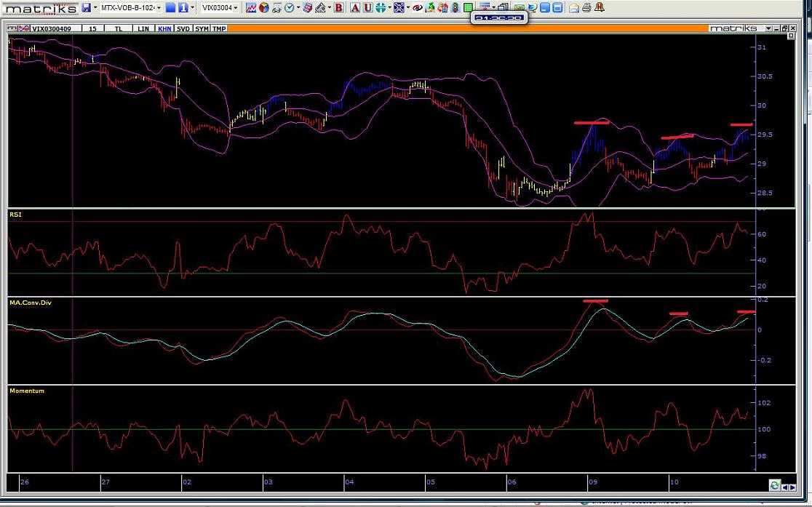This screenshot has height=507, width=812.
Task: Expand the matriks chart window dropdown arrow
Action: click(x=768, y=28)
